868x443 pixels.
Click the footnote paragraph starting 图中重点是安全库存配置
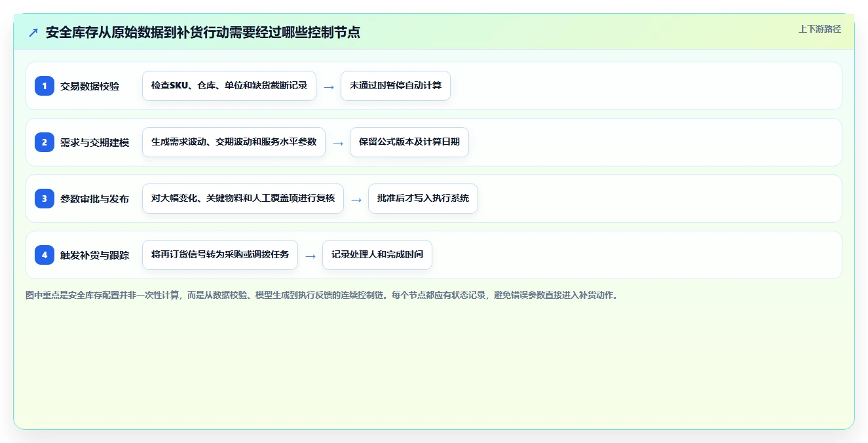coord(322,295)
